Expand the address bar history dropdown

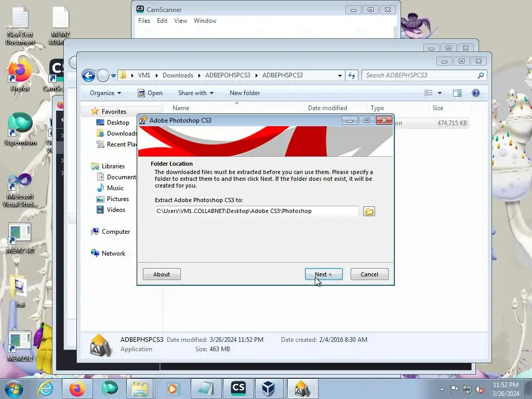(340, 76)
